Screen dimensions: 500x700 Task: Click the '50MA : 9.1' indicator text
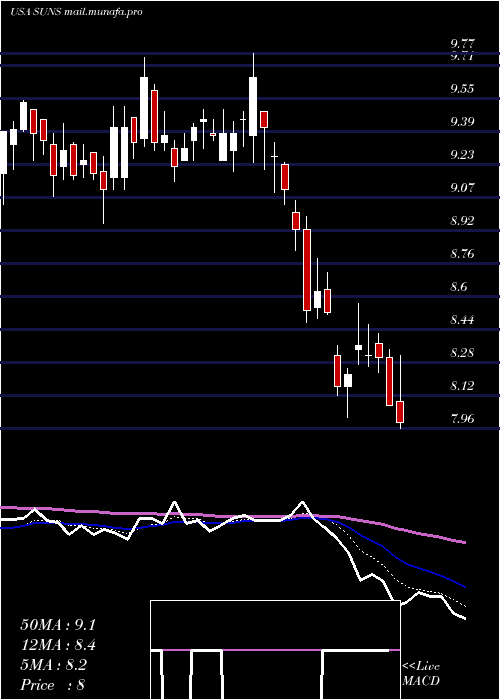[58, 625]
